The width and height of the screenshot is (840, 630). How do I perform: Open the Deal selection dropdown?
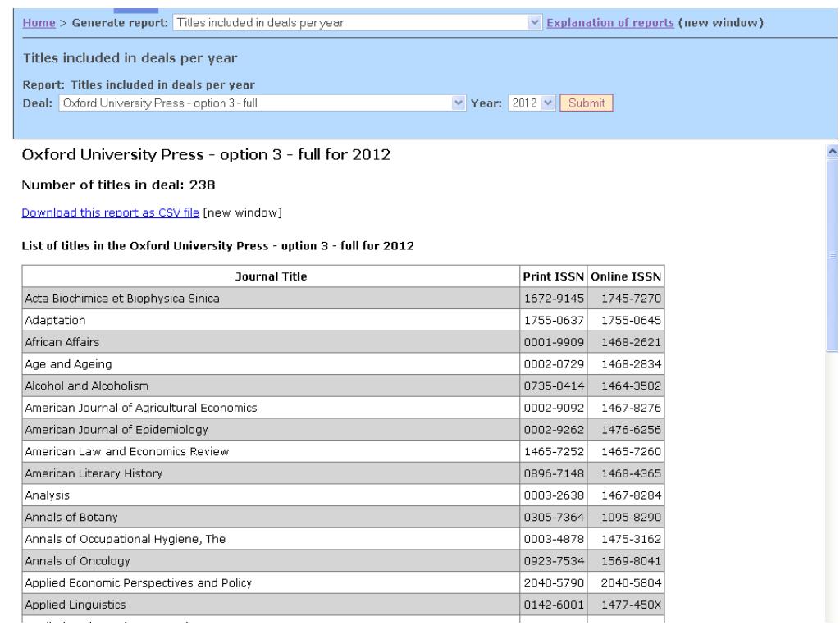262,103
